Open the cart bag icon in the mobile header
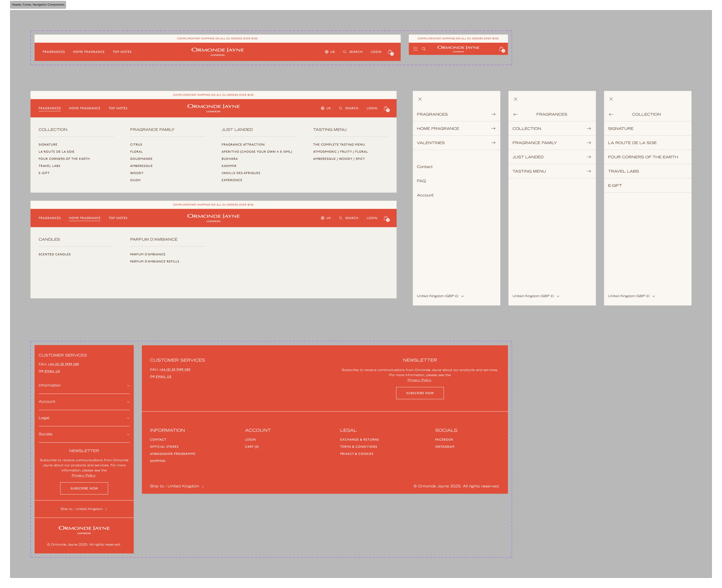Image resolution: width=722 pixels, height=588 pixels. click(502, 50)
